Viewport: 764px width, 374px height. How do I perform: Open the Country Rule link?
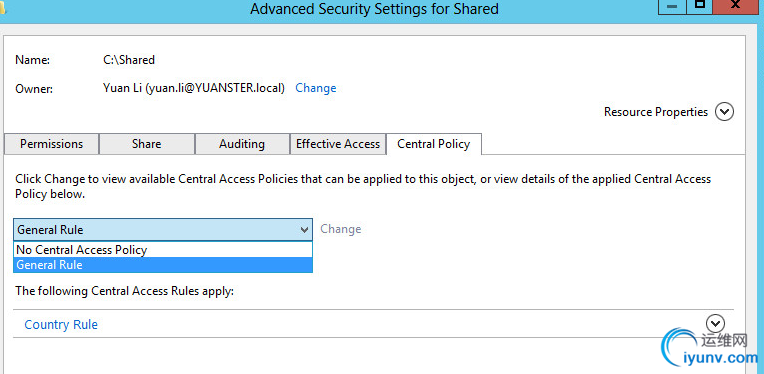click(x=61, y=325)
